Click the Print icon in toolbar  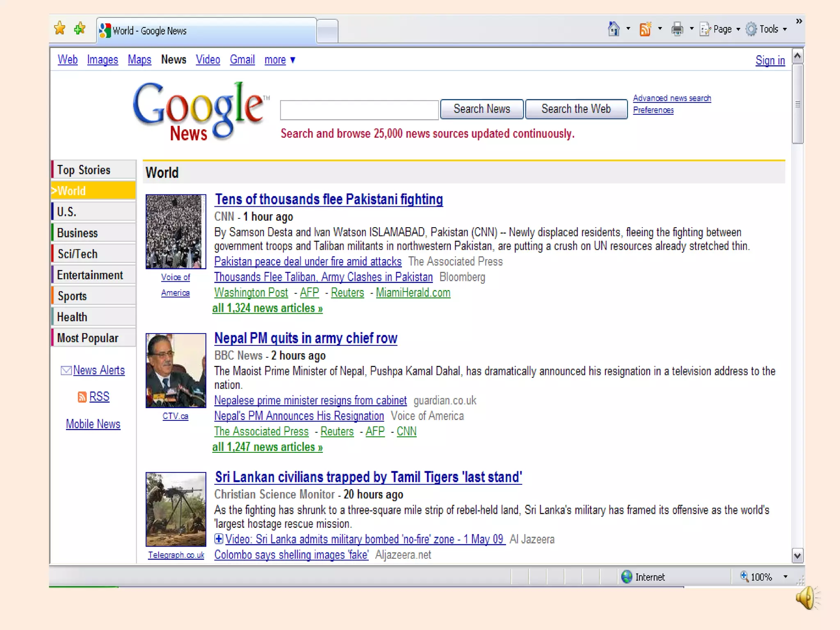(x=677, y=29)
